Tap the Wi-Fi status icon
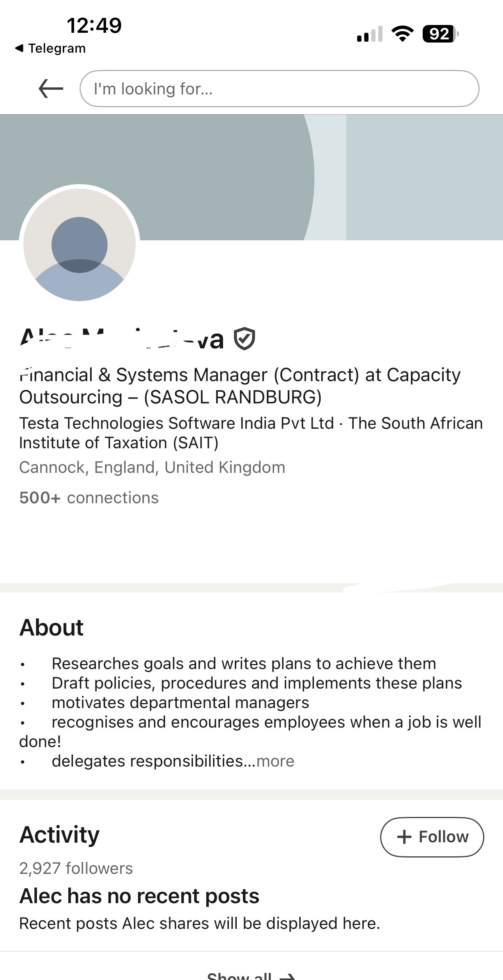503x980 pixels. (403, 34)
